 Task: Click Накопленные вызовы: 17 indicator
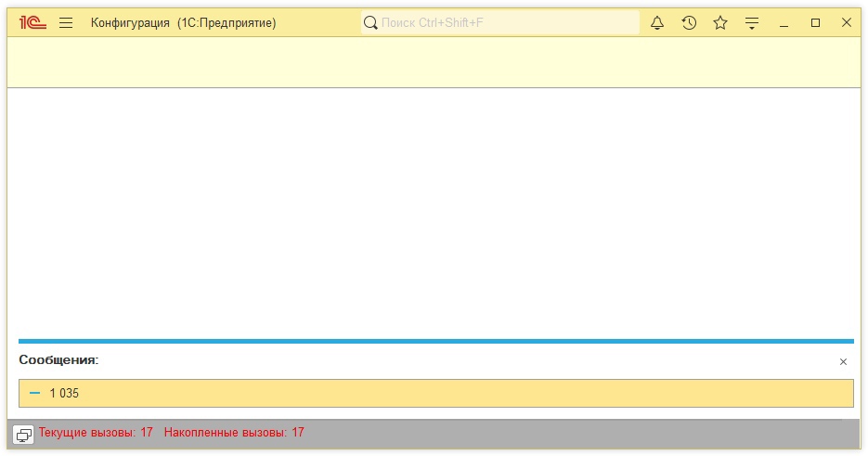(x=234, y=432)
